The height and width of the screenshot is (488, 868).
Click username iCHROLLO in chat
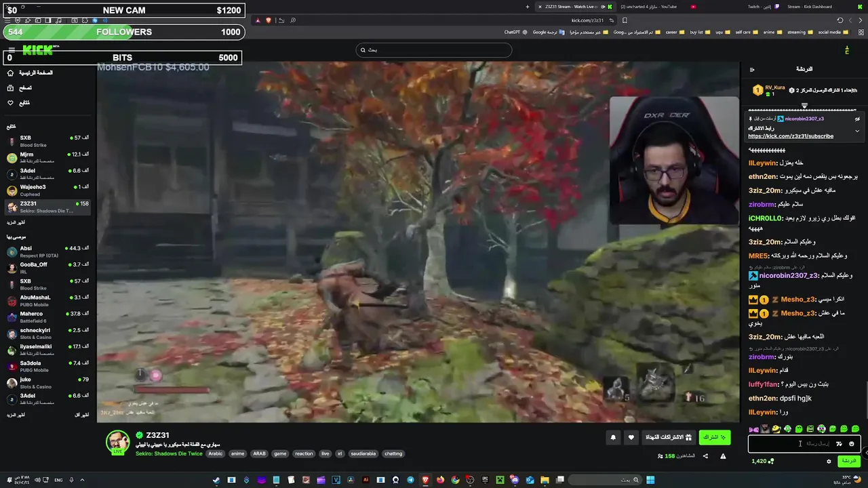[766, 218]
